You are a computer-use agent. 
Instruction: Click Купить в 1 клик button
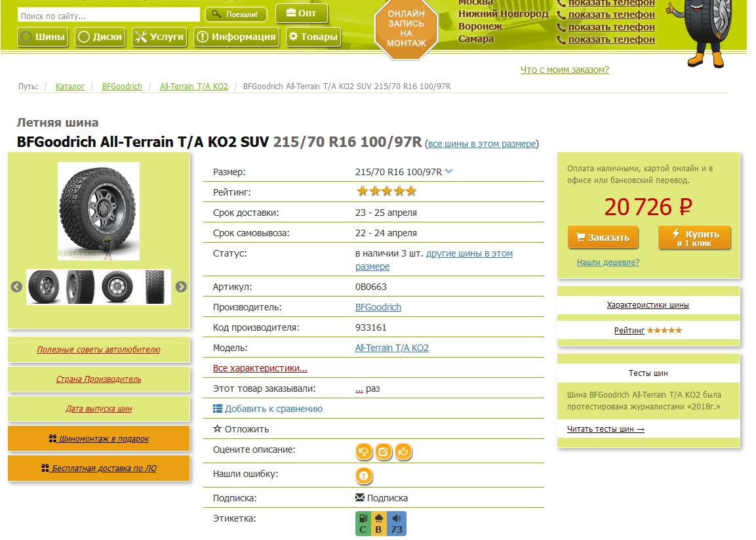click(695, 238)
